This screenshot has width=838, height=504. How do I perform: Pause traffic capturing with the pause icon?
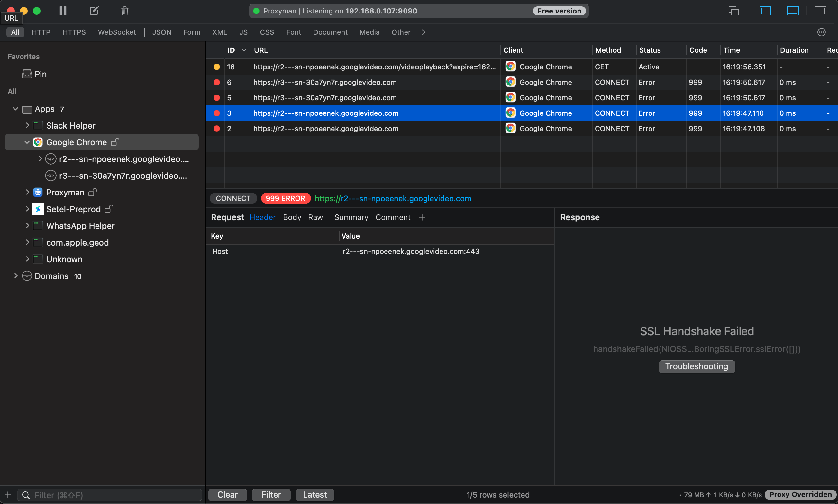(62, 11)
